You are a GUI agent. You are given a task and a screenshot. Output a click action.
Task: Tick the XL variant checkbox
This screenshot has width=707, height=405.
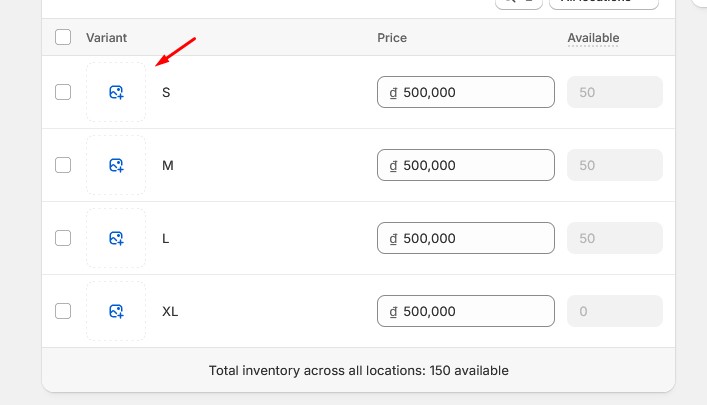pos(63,311)
